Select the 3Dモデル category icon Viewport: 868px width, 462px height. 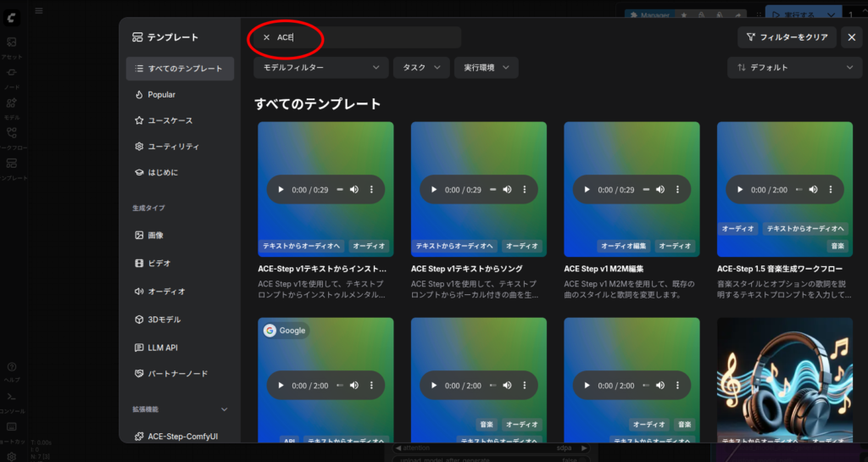140,320
